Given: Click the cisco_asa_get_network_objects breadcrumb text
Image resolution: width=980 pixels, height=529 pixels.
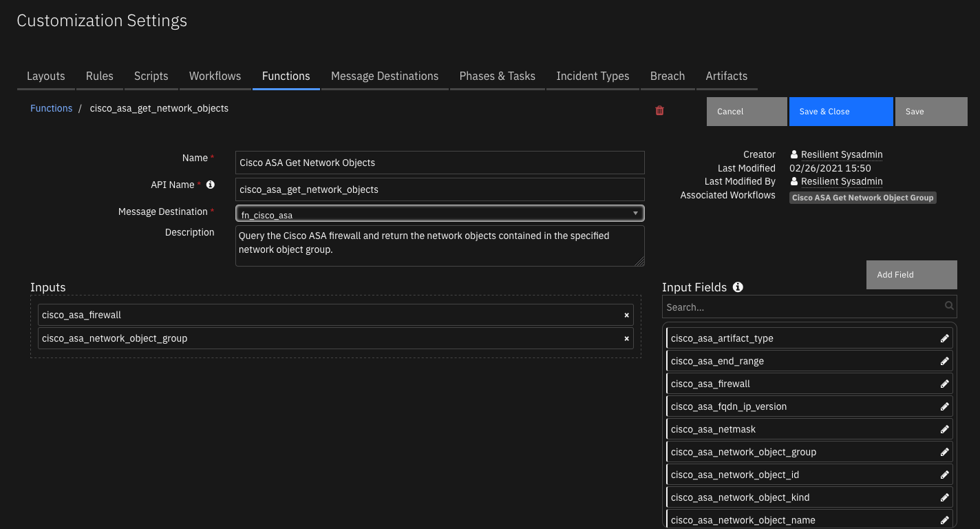Looking at the screenshot, I should tap(159, 108).
